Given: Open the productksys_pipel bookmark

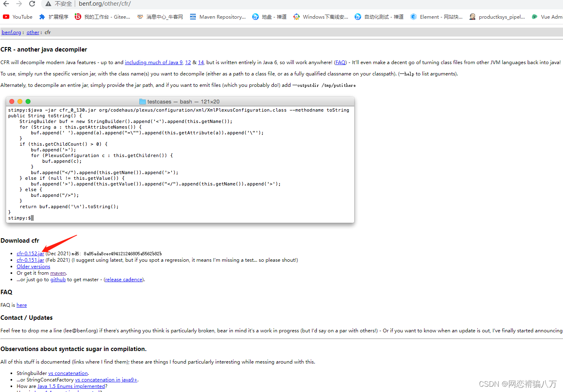Looking at the screenshot, I should (497, 17).
